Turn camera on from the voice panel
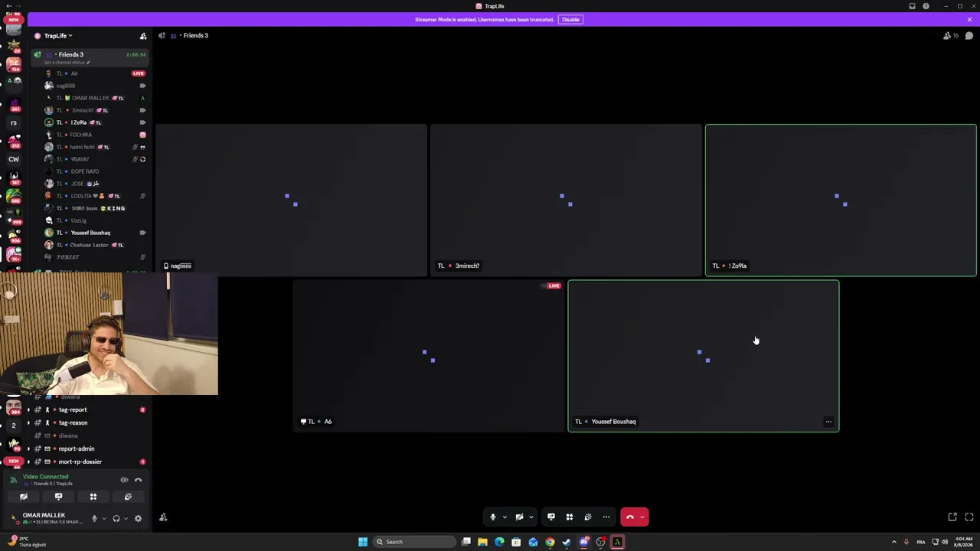980x551 pixels. (x=24, y=497)
